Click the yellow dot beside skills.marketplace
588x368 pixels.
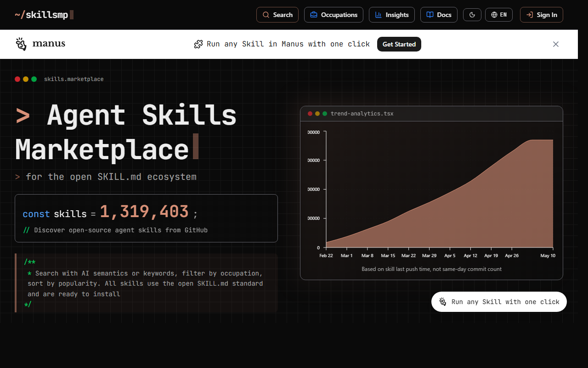pyautogui.click(x=26, y=79)
